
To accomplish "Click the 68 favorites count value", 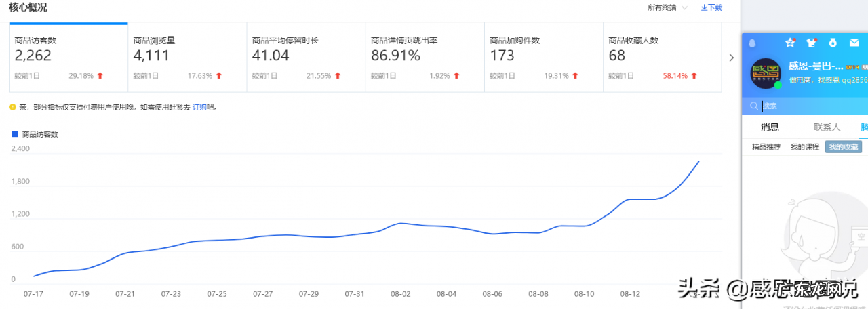I will click(x=616, y=56).
